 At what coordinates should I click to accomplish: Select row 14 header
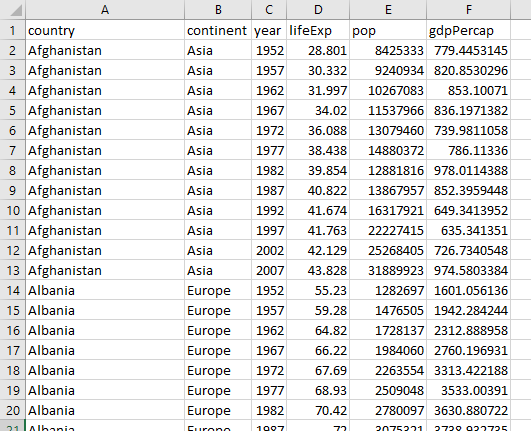click(13, 290)
